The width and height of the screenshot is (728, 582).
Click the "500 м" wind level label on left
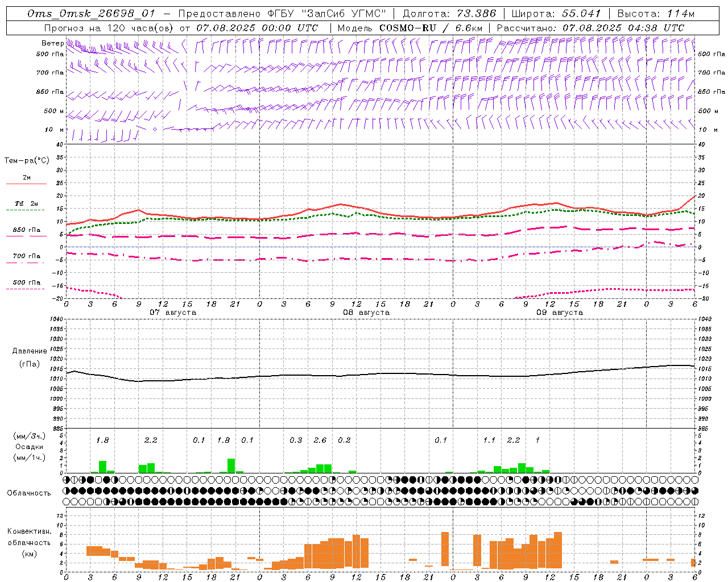(x=55, y=111)
